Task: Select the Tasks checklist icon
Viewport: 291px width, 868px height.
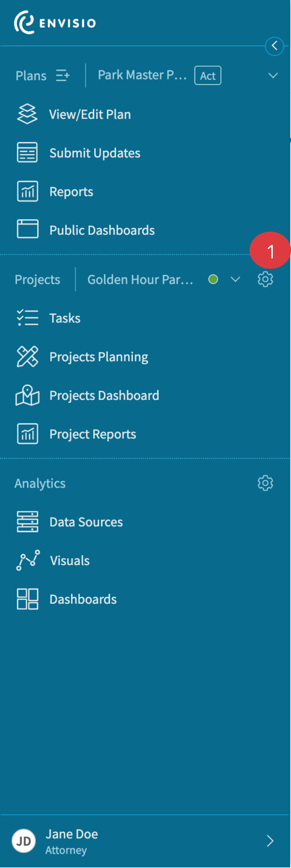Action: pyautogui.click(x=27, y=317)
